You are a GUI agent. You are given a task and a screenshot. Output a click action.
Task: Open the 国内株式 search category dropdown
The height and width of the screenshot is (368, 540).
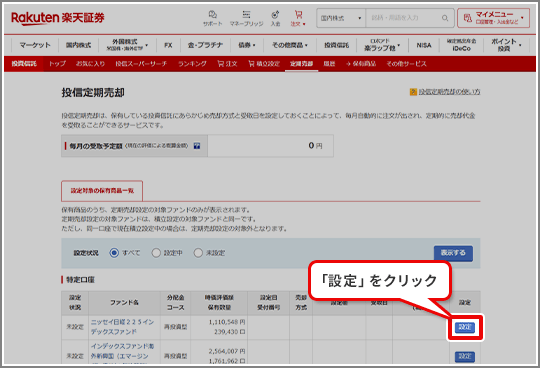341,18
